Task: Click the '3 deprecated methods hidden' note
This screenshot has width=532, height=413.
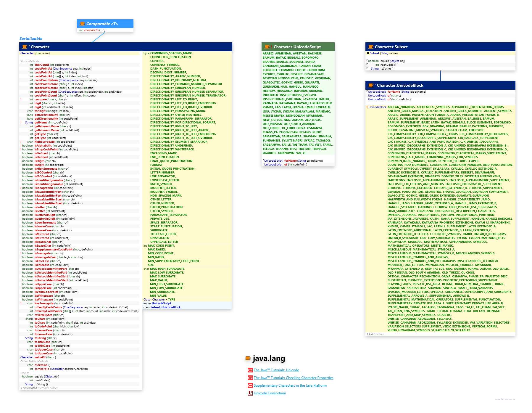Action: pos(39,388)
